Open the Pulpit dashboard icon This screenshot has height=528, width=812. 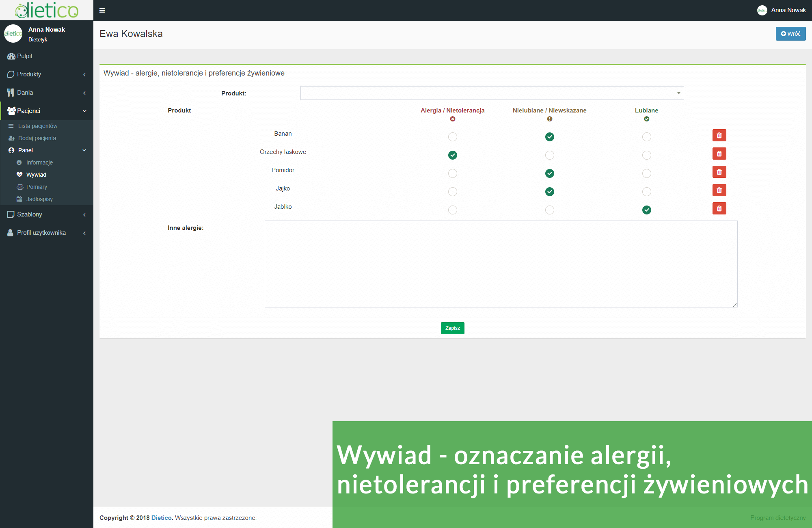(x=11, y=56)
